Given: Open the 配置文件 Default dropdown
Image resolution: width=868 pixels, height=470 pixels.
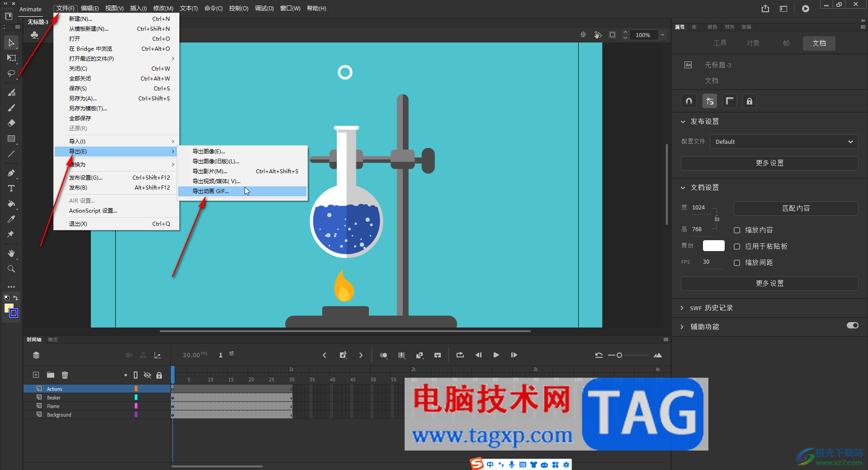Looking at the screenshot, I should 784,142.
